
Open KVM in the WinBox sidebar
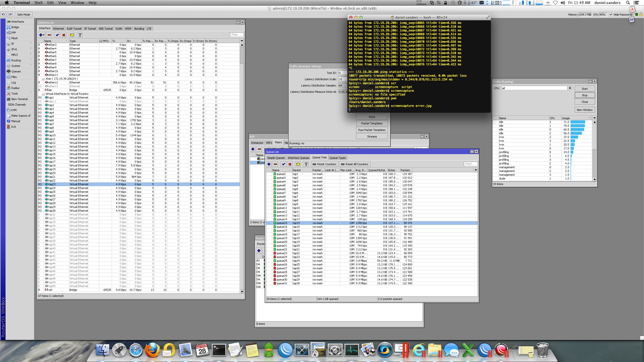(x=14, y=110)
